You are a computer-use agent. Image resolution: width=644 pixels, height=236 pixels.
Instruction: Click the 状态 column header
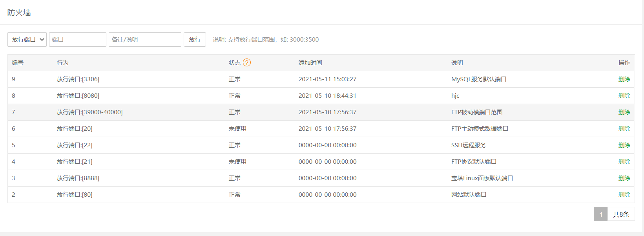tap(234, 63)
